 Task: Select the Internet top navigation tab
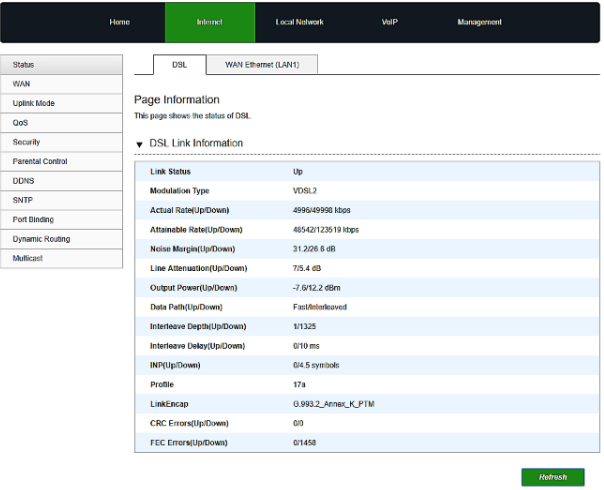[210, 22]
